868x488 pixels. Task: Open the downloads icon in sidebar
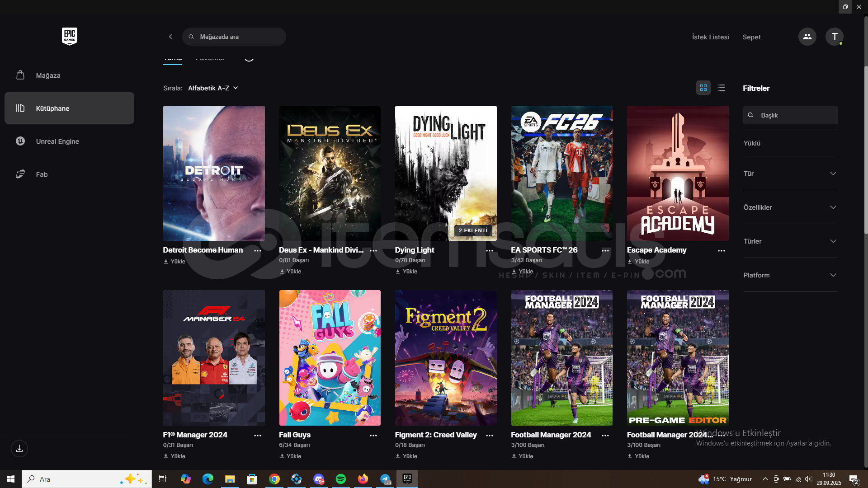[x=19, y=449]
